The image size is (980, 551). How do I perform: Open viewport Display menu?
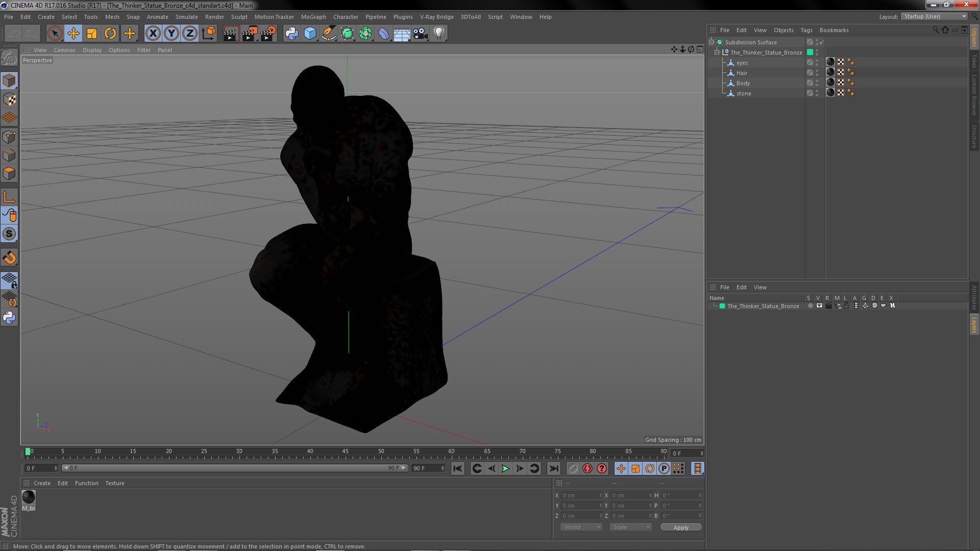pos(92,50)
